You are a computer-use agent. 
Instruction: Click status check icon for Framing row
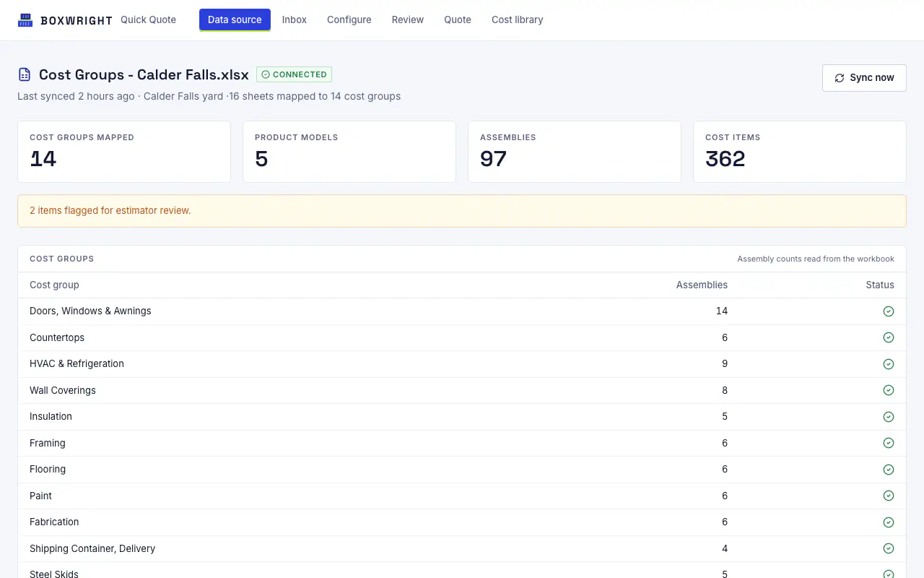click(x=889, y=443)
